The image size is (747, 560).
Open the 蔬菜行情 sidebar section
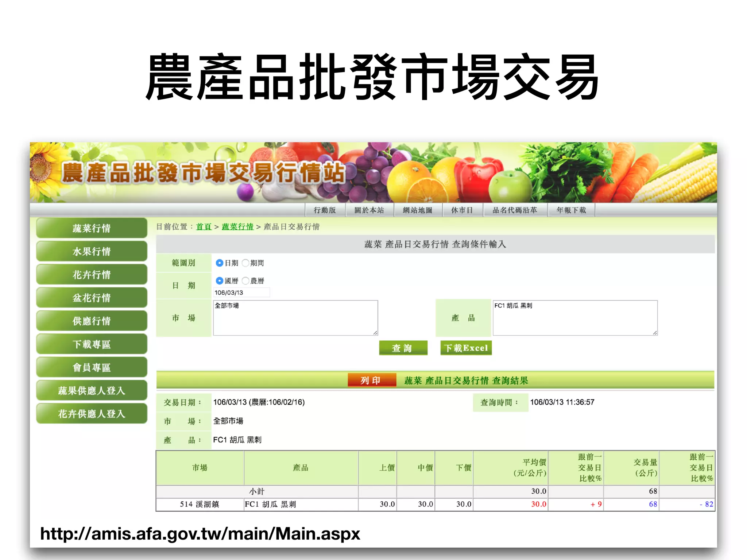coord(92,228)
